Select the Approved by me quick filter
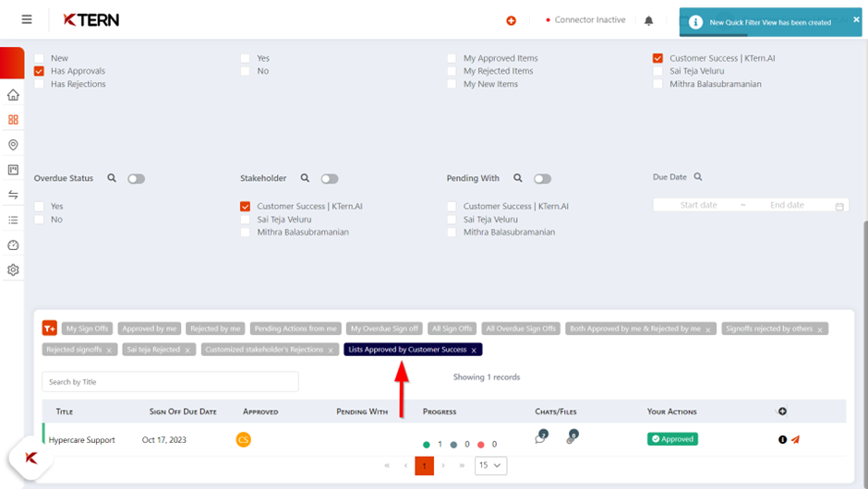This screenshot has height=489, width=868. pyautogui.click(x=150, y=328)
